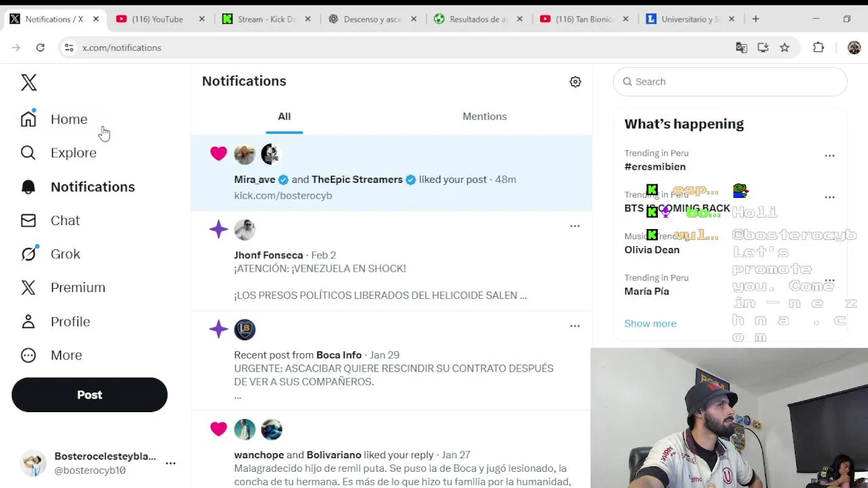Click in the Search field
This screenshot has height=488, width=868.
click(730, 81)
